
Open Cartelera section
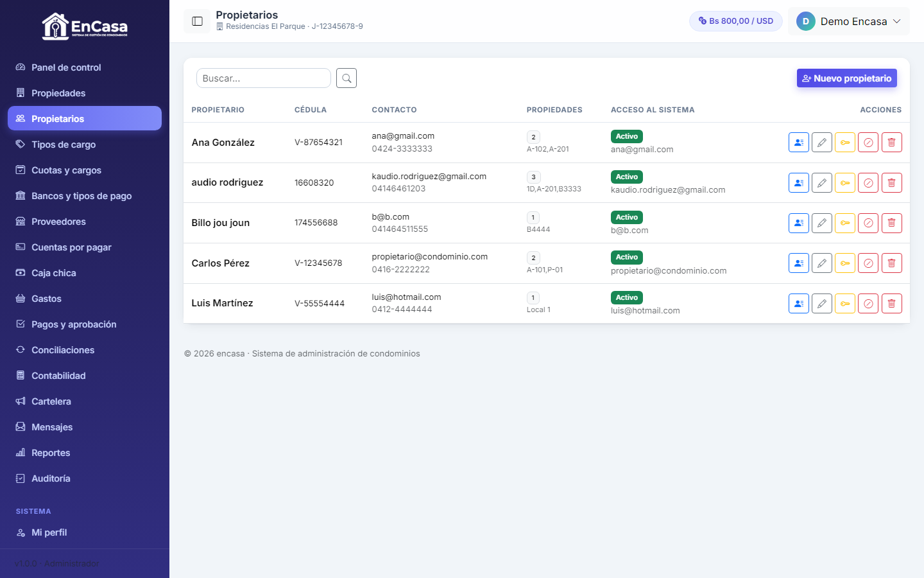point(85,401)
